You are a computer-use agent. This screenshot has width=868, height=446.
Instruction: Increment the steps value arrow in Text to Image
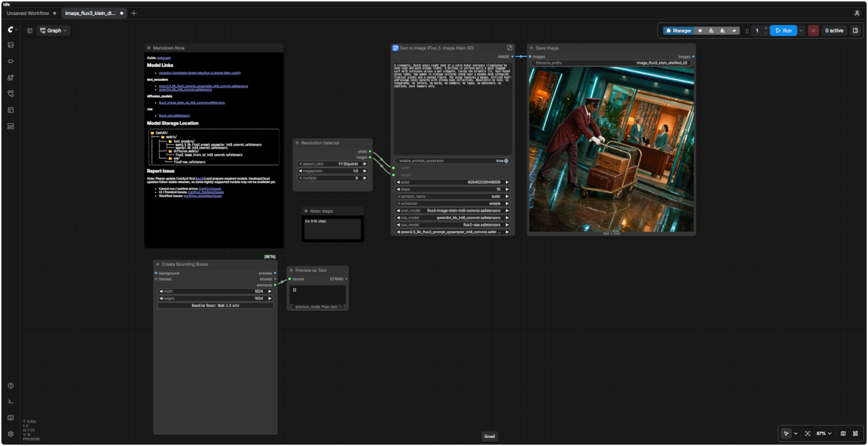(x=507, y=189)
